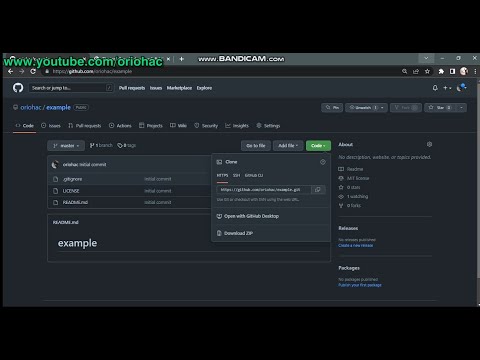Click the README.md file icon
The image size is (480, 360).
pyautogui.click(x=56, y=202)
